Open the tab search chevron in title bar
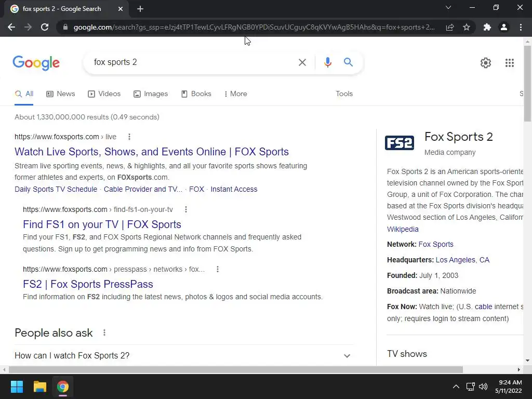This screenshot has height=399, width=532. tap(448, 7)
